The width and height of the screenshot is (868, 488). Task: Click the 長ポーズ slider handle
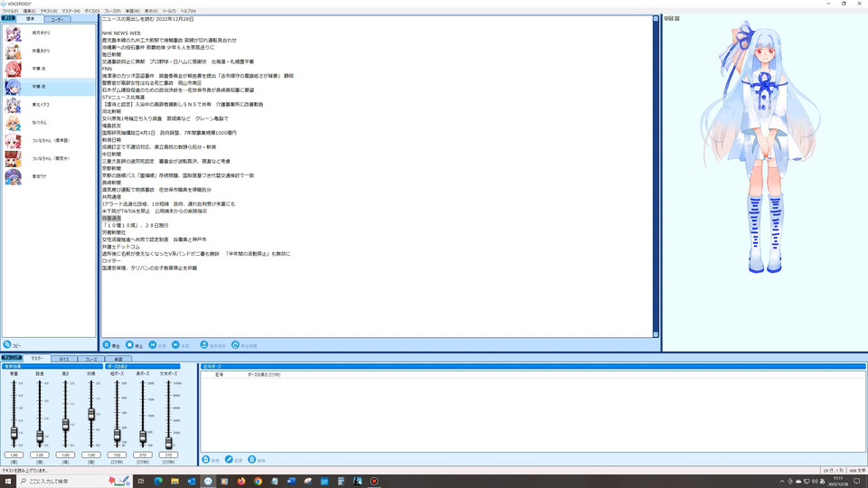pos(143,437)
